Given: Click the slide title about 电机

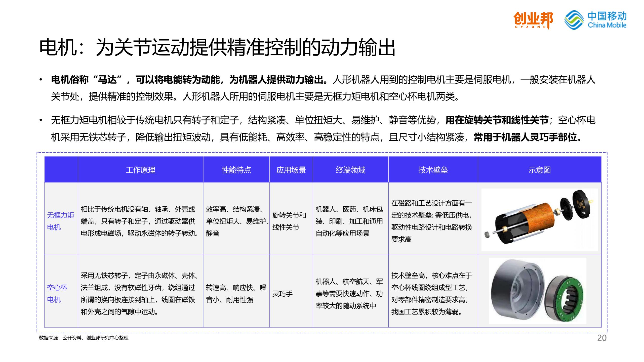Looking at the screenshot, I should 217,48.
